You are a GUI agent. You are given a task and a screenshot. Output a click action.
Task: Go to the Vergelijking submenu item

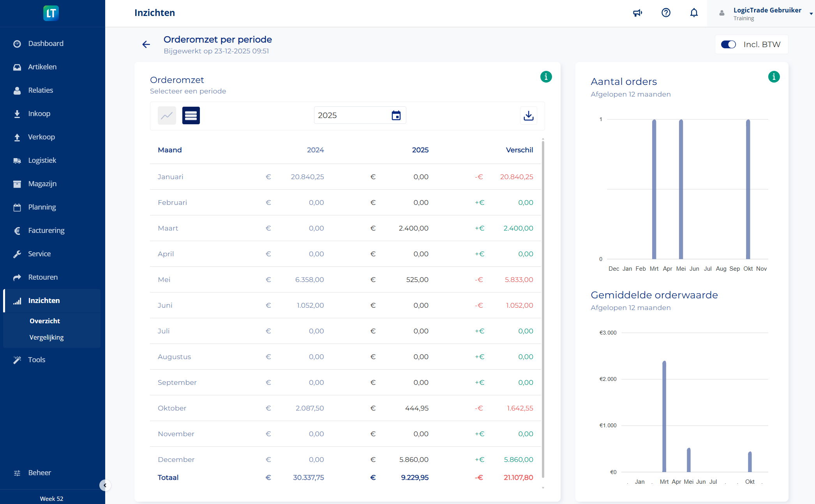[x=46, y=337]
